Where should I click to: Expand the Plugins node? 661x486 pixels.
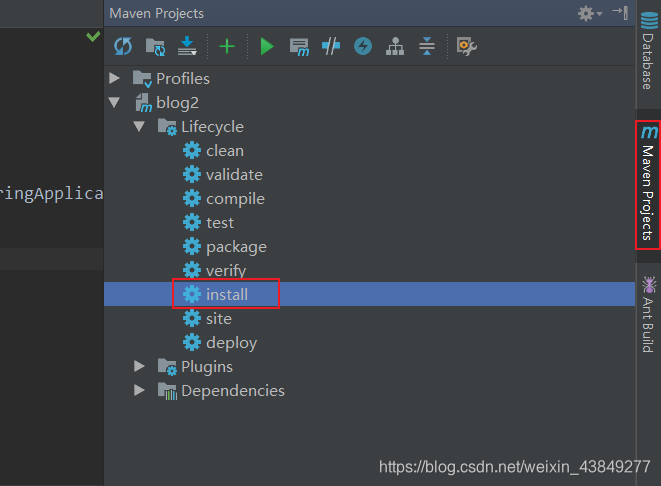139,366
